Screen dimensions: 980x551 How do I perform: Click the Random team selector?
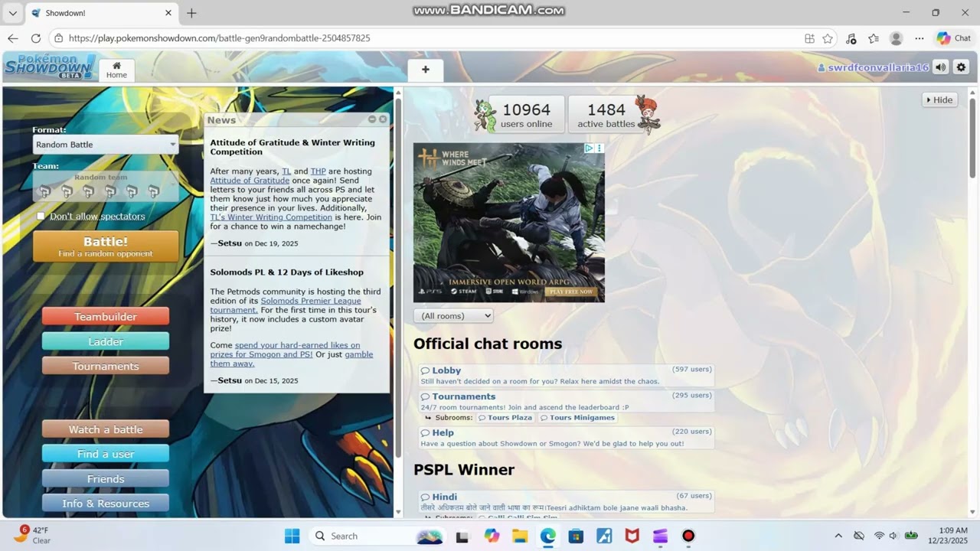(x=106, y=186)
